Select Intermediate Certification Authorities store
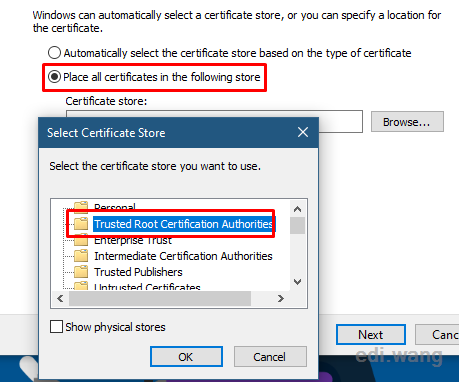 (183, 256)
